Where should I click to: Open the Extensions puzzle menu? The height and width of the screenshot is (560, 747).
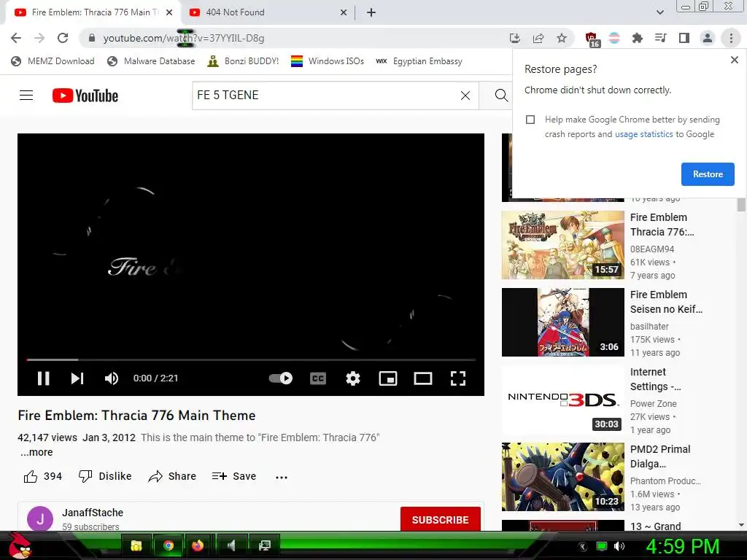637,38
